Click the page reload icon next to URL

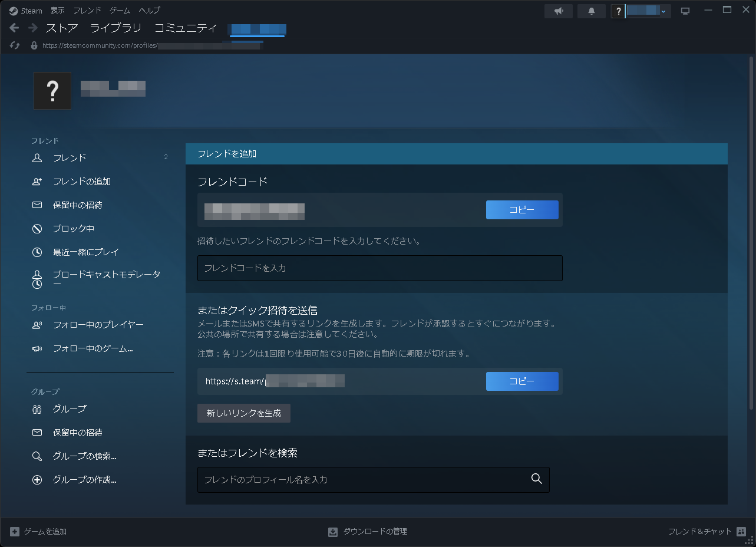point(14,45)
